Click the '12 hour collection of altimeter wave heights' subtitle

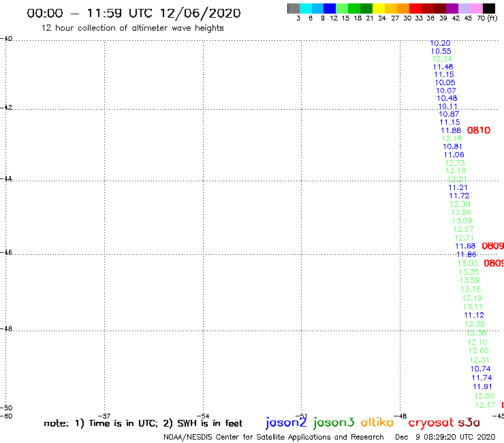(132, 28)
